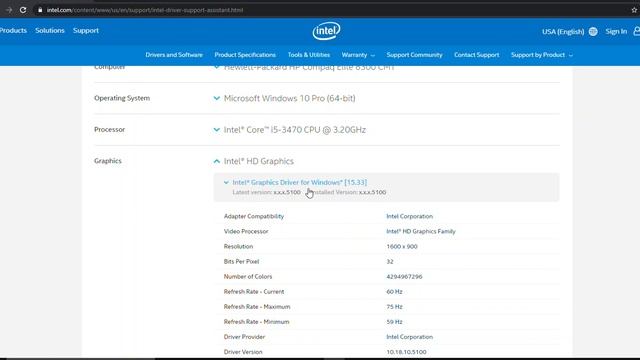Expand the Operating System chevron
The image size is (640, 360).
coord(216,98)
